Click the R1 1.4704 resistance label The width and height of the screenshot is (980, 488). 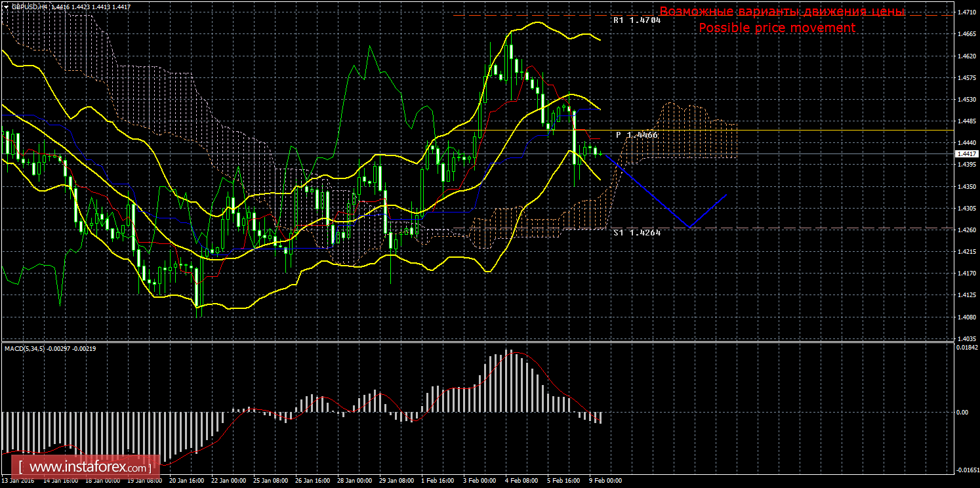click(x=636, y=20)
